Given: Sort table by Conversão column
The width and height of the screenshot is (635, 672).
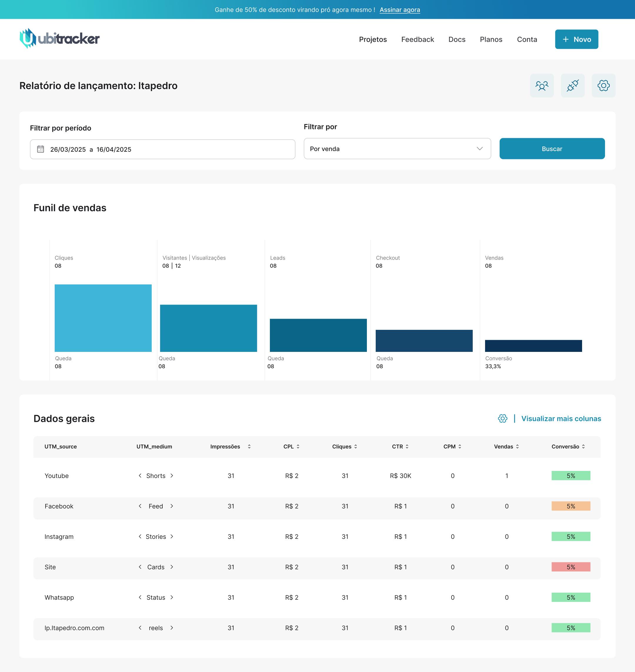Looking at the screenshot, I should point(583,447).
